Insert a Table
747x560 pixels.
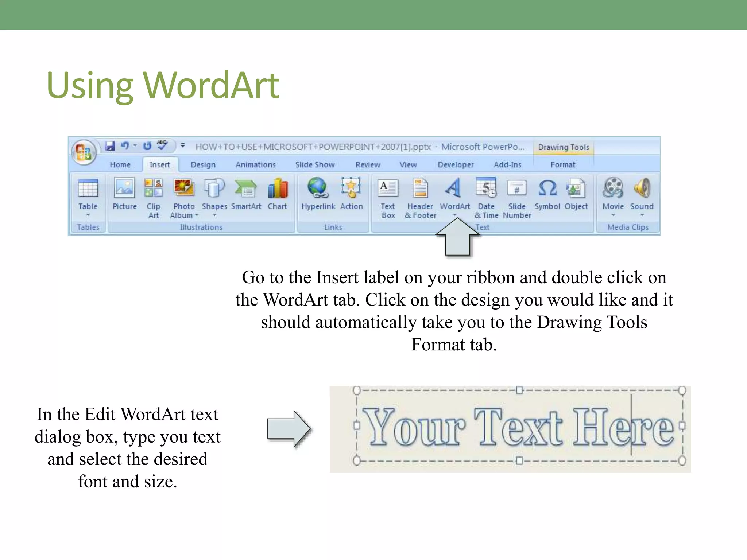pos(88,195)
